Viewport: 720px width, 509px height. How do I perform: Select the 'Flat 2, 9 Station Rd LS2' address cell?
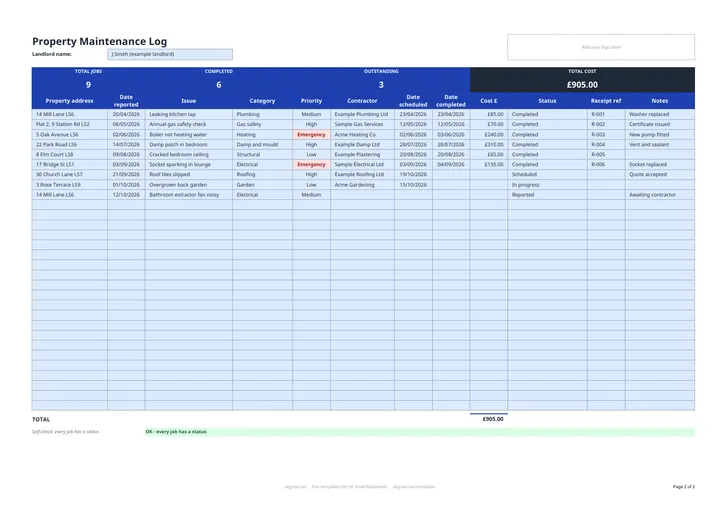pos(70,124)
